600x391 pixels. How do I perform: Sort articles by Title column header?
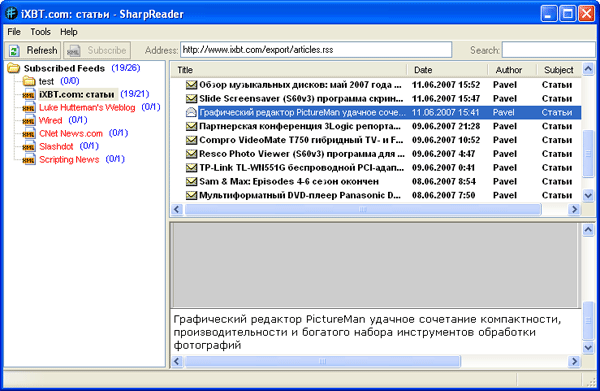click(x=289, y=70)
